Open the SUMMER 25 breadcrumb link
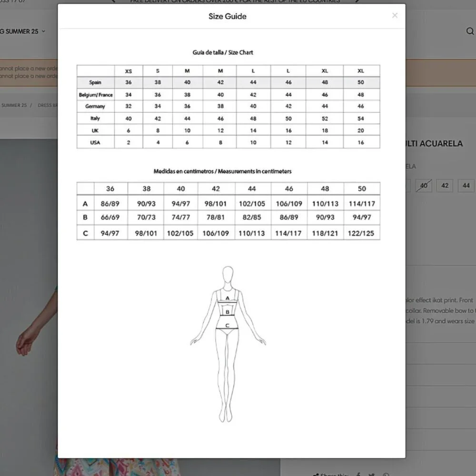The width and height of the screenshot is (476, 476). (x=14, y=105)
